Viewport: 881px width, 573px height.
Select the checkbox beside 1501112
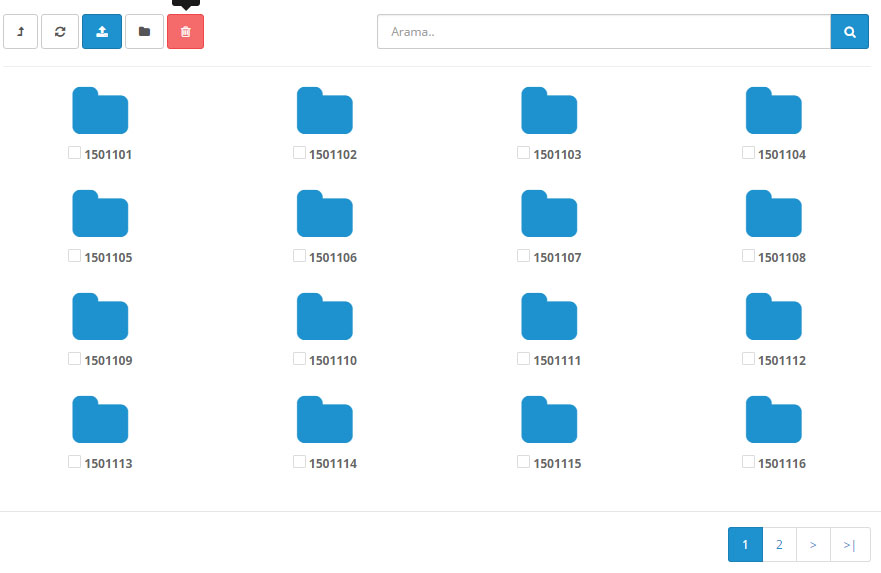(x=748, y=358)
